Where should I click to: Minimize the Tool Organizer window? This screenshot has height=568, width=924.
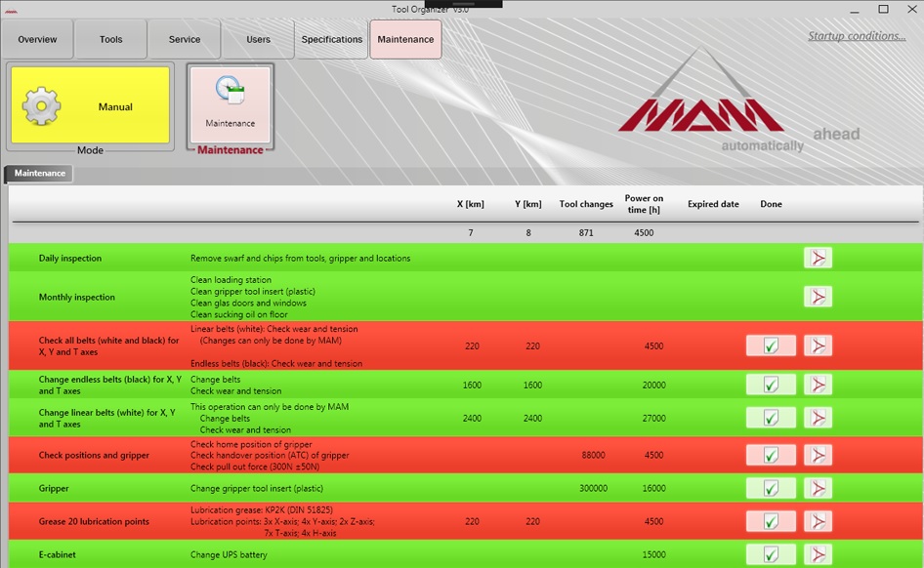855,10
